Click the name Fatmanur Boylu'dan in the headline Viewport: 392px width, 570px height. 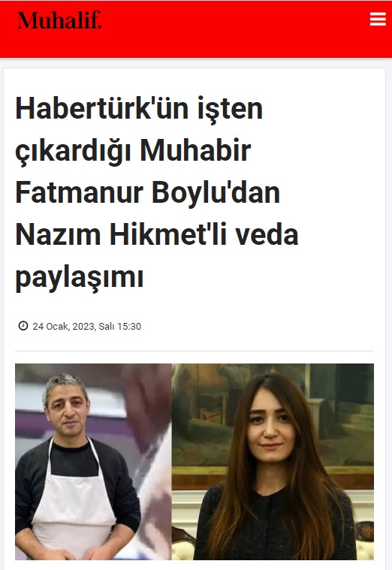coord(148,193)
